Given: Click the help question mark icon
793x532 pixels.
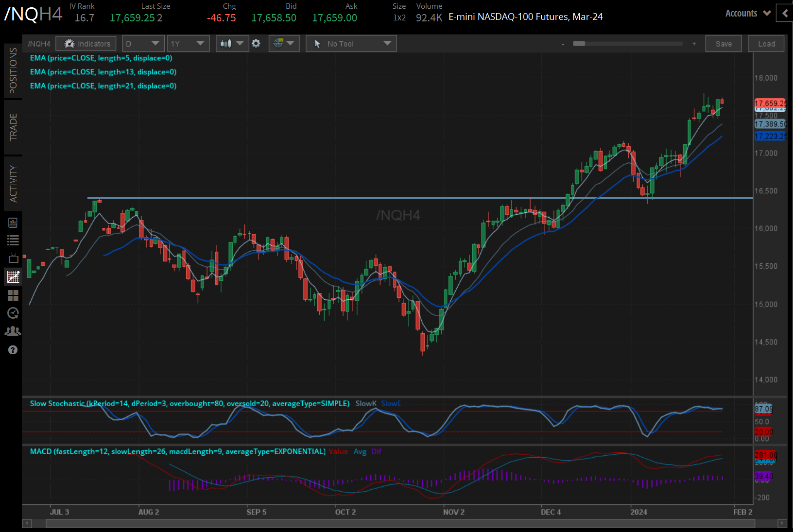Looking at the screenshot, I should 13,350.
